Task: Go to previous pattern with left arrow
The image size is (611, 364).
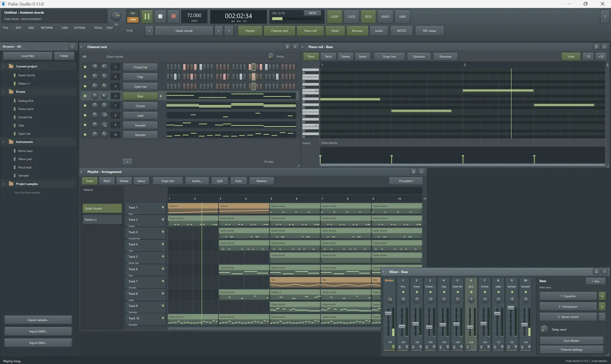Action: pyautogui.click(x=149, y=31)
